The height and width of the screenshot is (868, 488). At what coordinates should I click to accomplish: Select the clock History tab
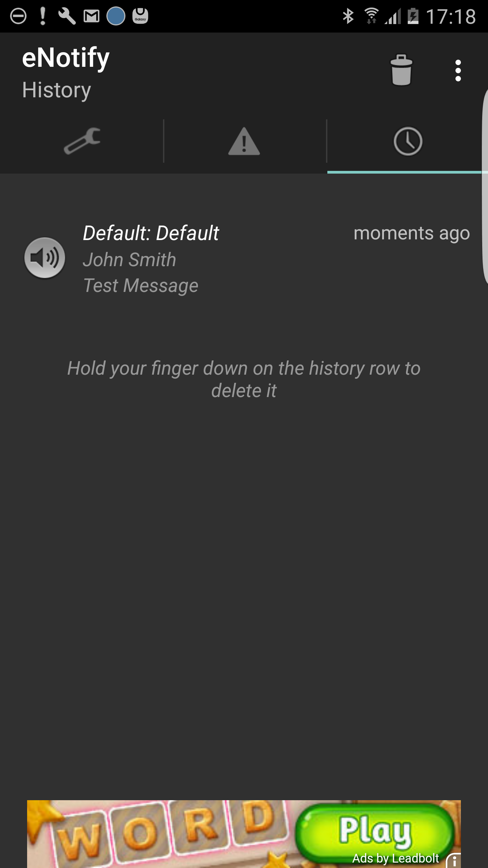408,141
